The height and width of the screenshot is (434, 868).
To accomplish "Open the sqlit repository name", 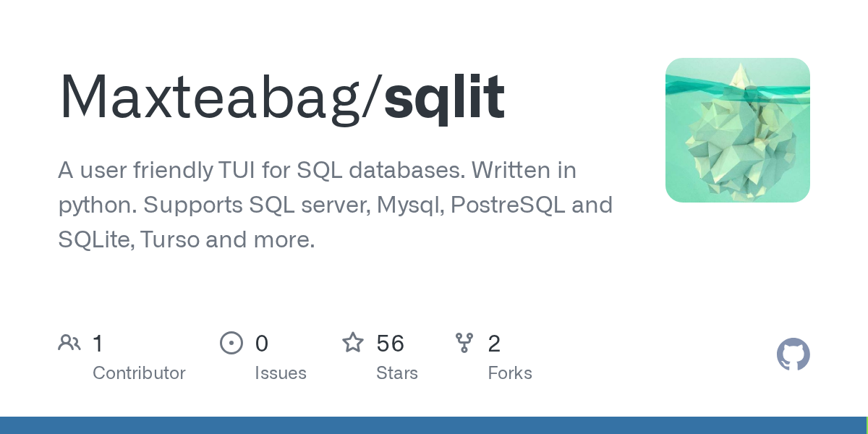I will 444,96.
